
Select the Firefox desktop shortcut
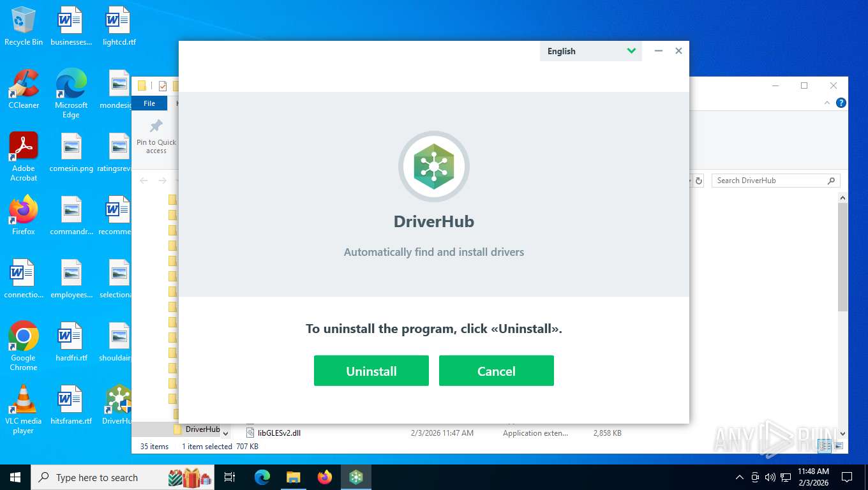(24, 216)
